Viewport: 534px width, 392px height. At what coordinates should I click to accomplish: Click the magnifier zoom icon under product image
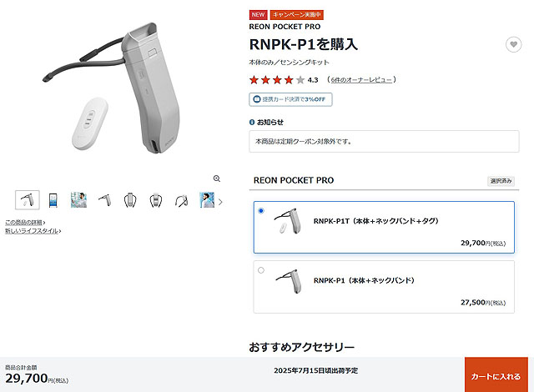tap(217, 178)
